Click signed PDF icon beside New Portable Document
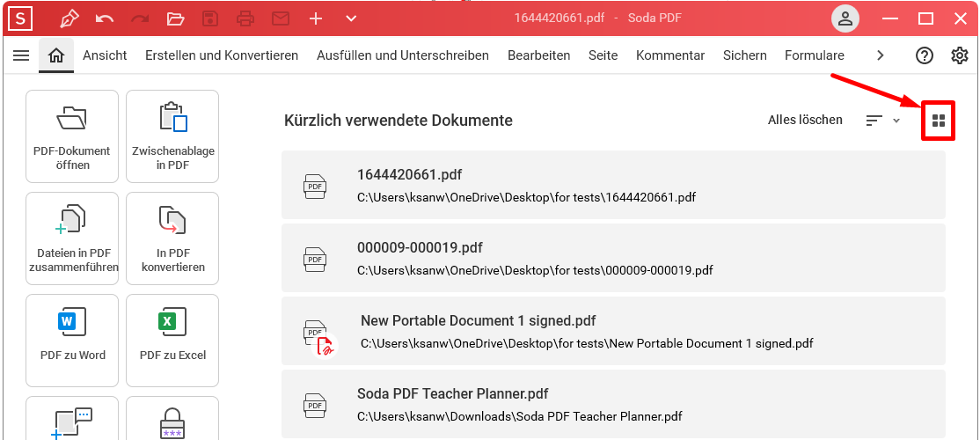The image size is (980, 440). [320, 338]
